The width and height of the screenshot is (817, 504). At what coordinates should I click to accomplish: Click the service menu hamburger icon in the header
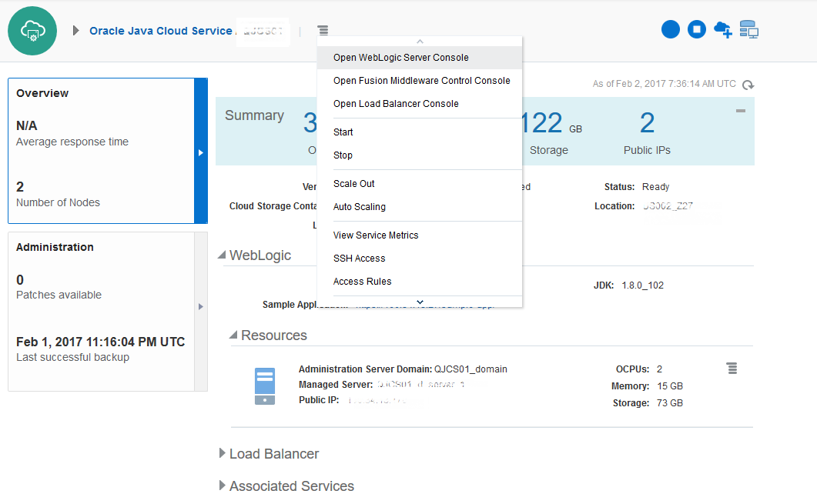[x=323, y=31]
